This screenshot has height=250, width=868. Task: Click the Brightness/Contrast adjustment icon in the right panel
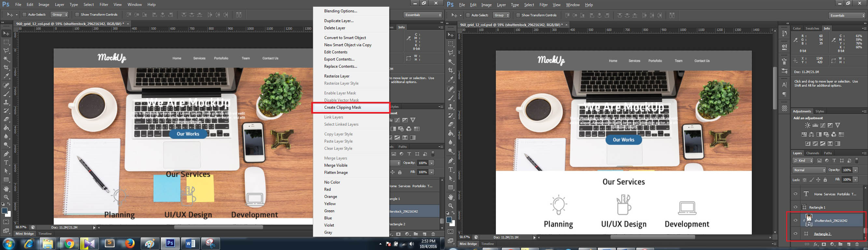808,125
